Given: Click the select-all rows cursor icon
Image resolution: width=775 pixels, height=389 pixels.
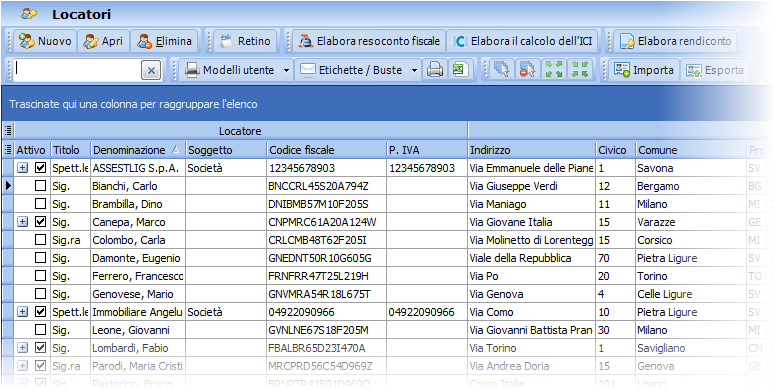Looking at the screenshot, I should (x=502, y=70).
